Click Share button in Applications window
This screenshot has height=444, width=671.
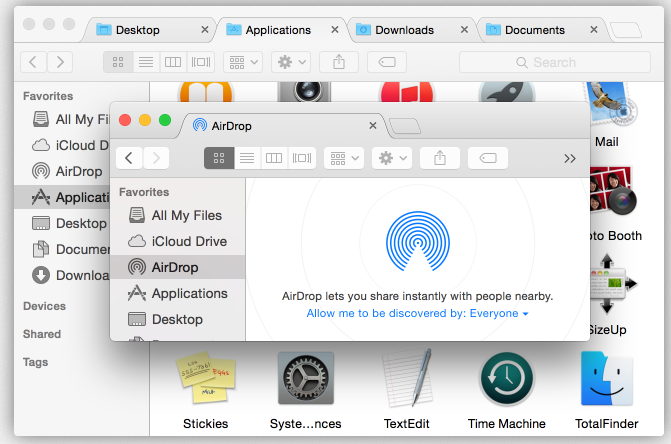point(339,62)
